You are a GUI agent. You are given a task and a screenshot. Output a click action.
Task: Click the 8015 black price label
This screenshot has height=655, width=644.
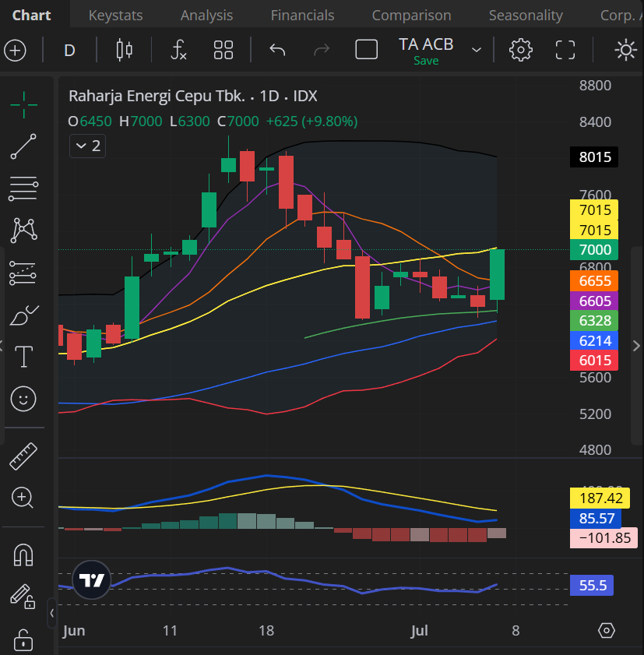click(x=594, y=157)
